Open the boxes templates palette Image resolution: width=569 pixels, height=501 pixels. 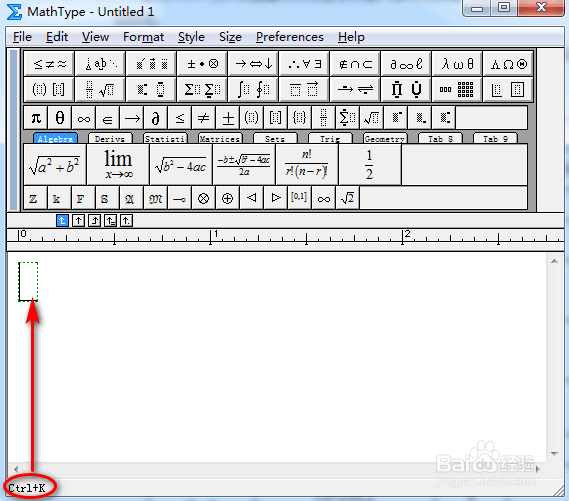tap(508, 89)
